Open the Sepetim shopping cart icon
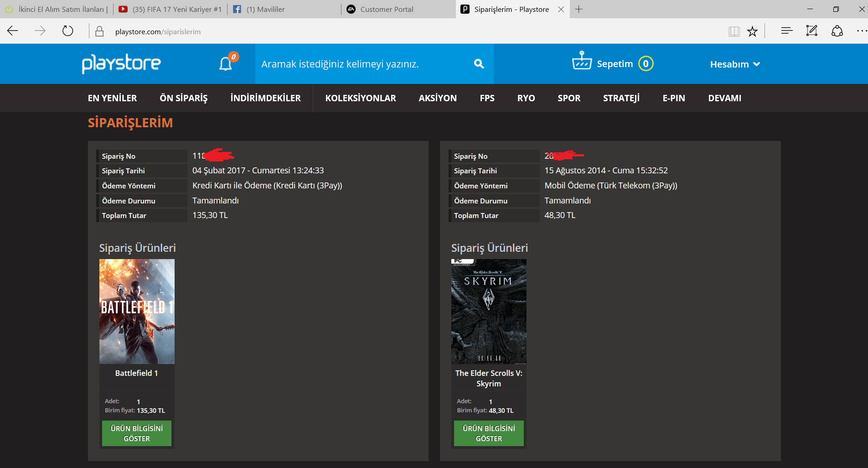The width and height of the screenshot is (868, 468). pos(582,61)
